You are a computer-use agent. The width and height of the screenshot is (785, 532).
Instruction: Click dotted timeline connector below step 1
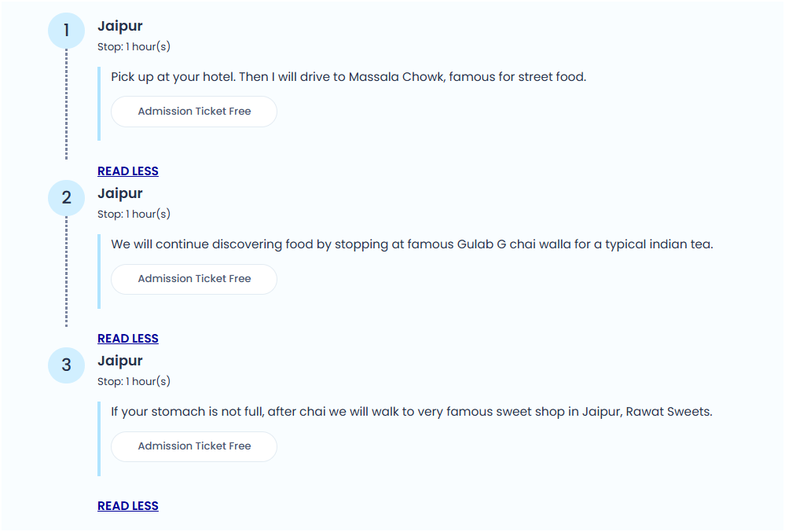tap(66, 104)
